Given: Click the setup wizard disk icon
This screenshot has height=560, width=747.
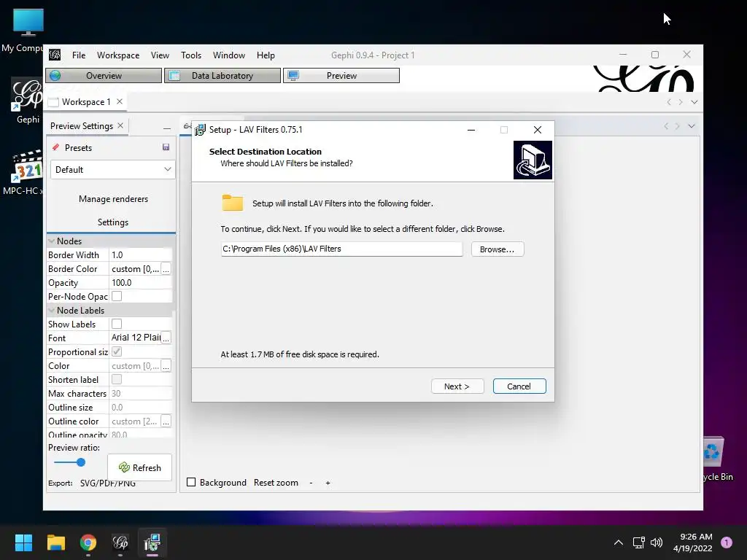Looking at the screenshot, I should (x=533, y=160).
